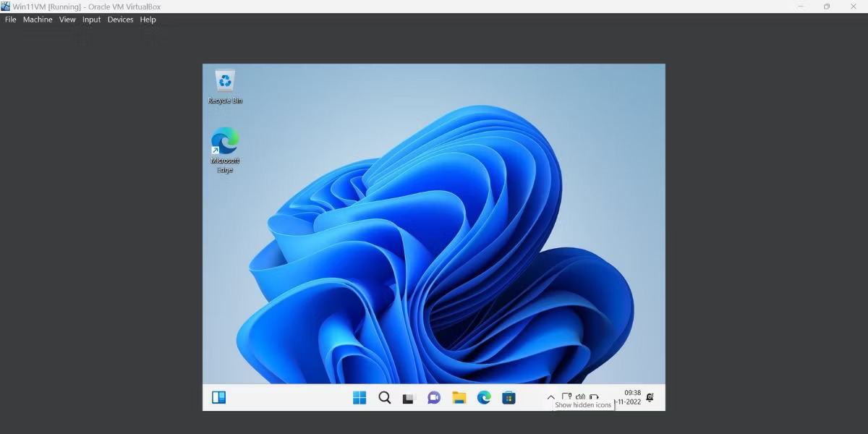The height and width of the screenshot is (434, 868).
Task: Show hidden icons in the system tray
Action: point(551,397)
